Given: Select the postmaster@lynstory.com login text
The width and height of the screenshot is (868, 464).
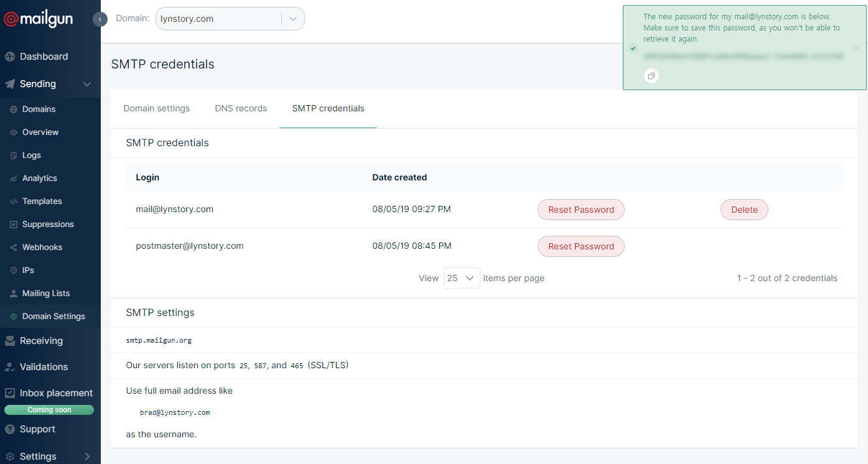Looking at the screenshot, I should point(190,246).
